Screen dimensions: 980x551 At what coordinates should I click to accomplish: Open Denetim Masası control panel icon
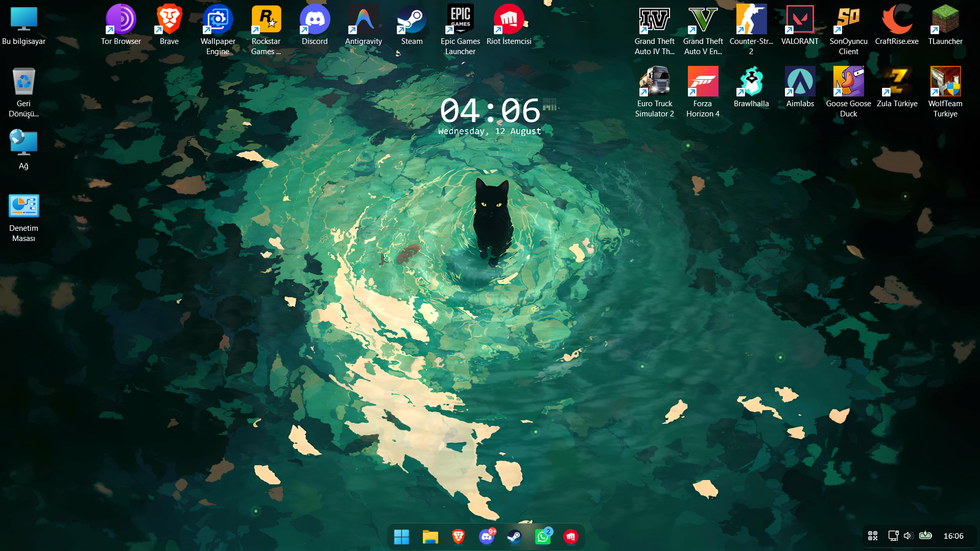point(24,218)
